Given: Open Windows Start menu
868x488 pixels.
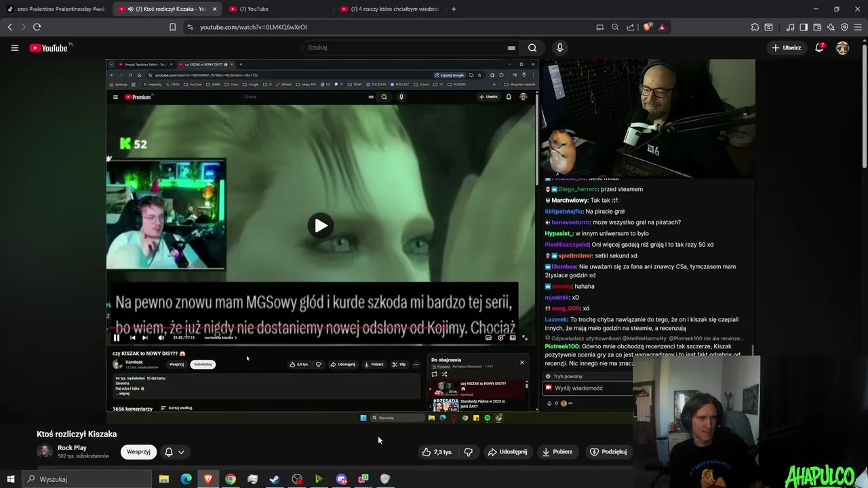Looking at the screenshot, I should 10,479.
